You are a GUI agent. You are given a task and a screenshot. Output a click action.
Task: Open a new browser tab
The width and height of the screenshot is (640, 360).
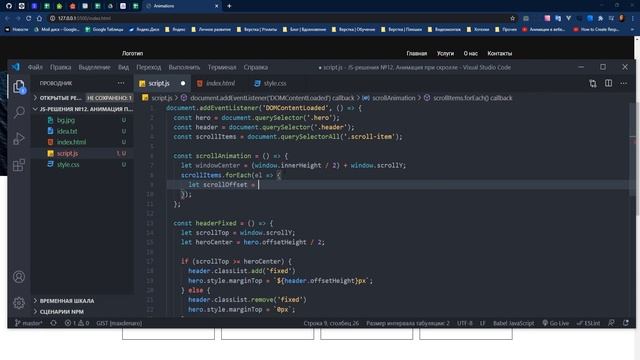point(229,6)
